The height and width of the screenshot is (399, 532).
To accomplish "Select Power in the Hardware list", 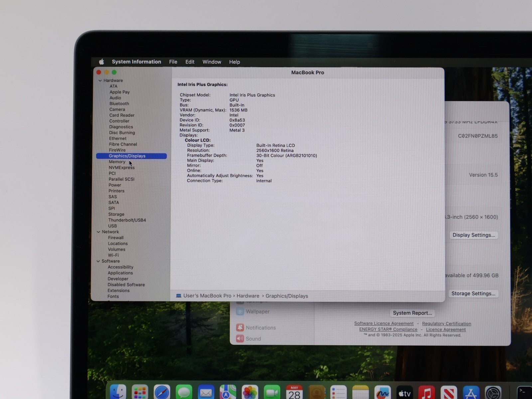I will tap(115, 185).
